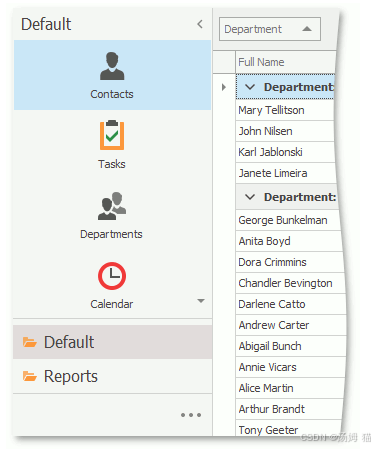
Task: Select the Chandler Bevington row
Action: pos(290,283)
